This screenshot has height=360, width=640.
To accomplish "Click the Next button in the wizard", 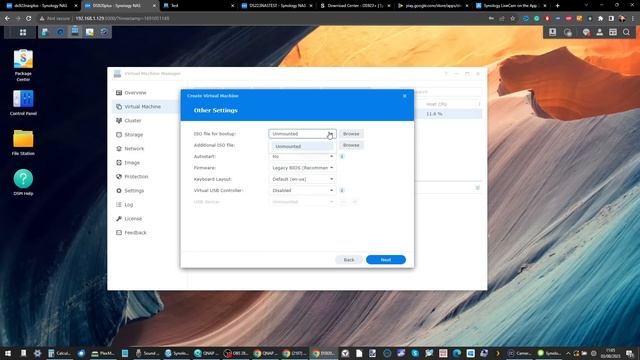I will pyautogui.click(x=386, y=260).
